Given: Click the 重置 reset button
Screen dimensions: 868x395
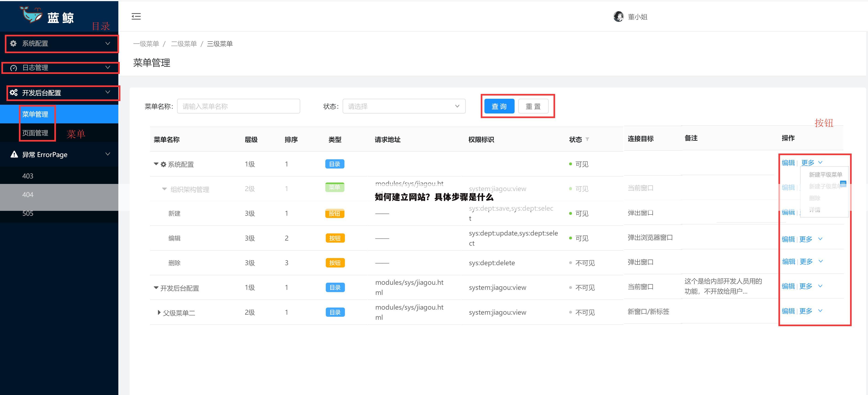Looking at the screenshot, I should tap(533, 106).
